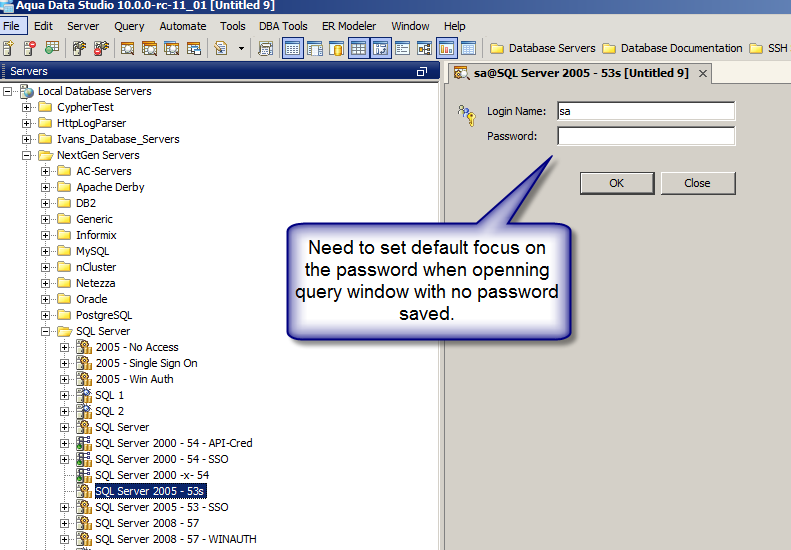Select the 2005 - Single Sign On server
This screenshot has height=550, width=791.
[146, 363]
